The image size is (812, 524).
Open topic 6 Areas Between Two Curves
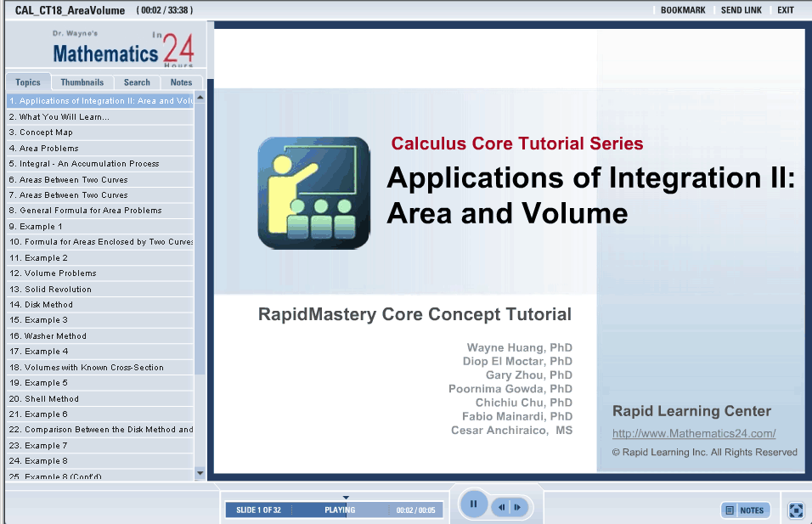100,180
